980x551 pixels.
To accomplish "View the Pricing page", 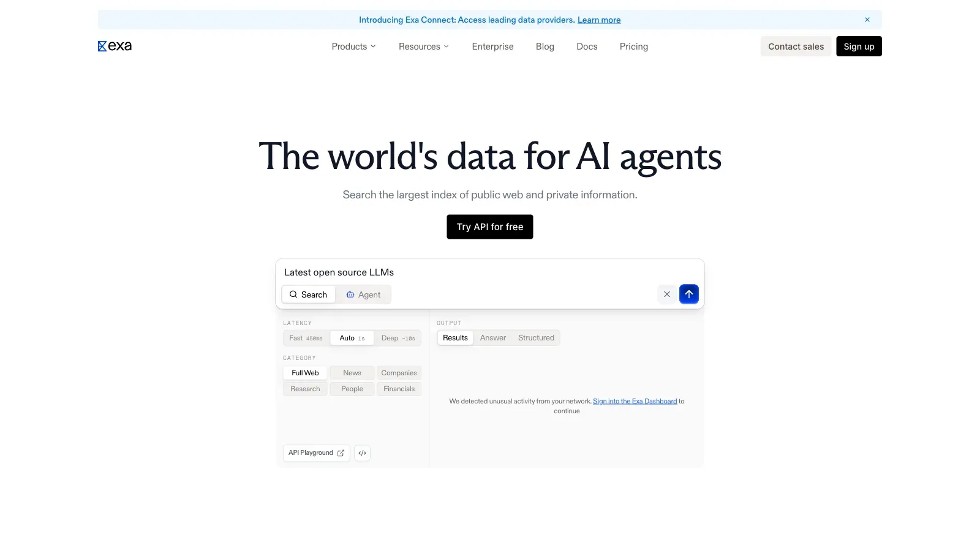I will click(634, 47).
